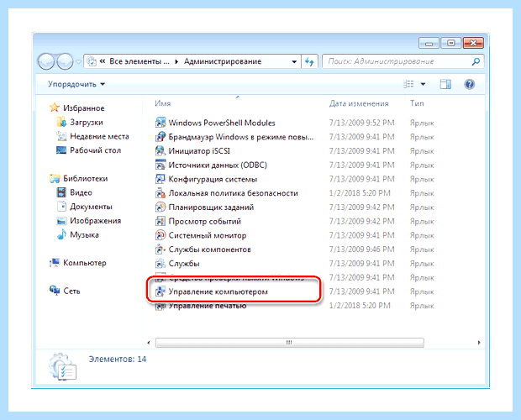Image resolution: width=521 pixels, height=420 pixels.
Task: Select Компьютер label in navigation pane
Action: (x=85, y=263)
